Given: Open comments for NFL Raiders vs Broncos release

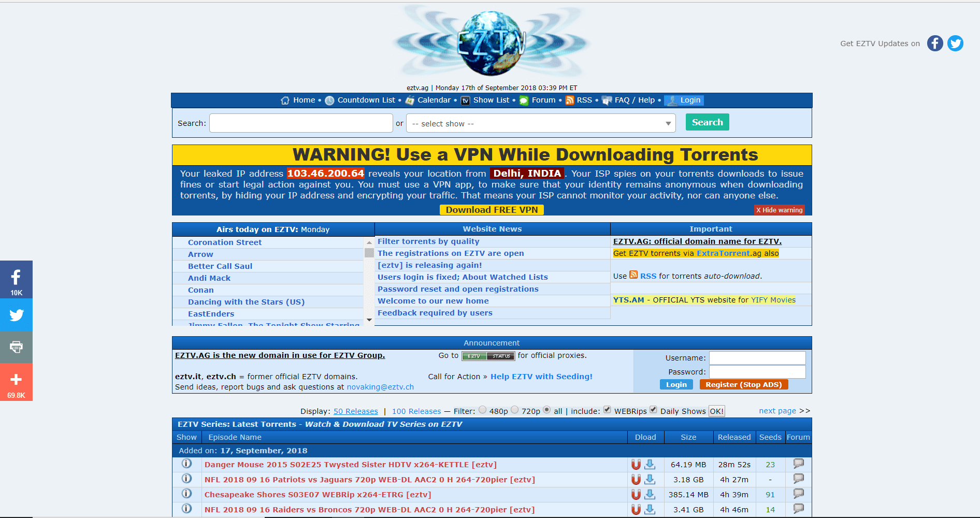Looking at the screenshot, I should 798,509.
